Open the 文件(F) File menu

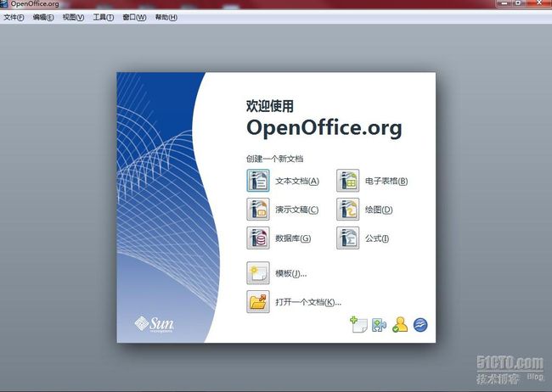pos(14,17)
